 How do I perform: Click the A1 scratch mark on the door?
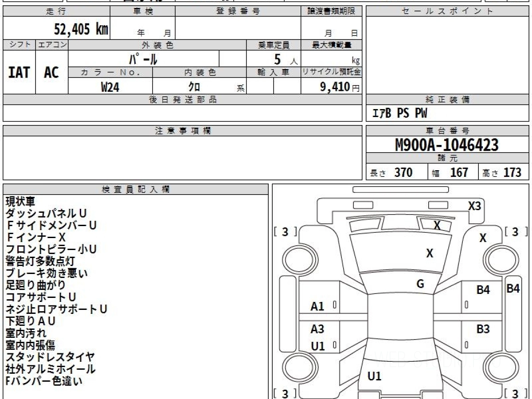[x=317, y=306]
